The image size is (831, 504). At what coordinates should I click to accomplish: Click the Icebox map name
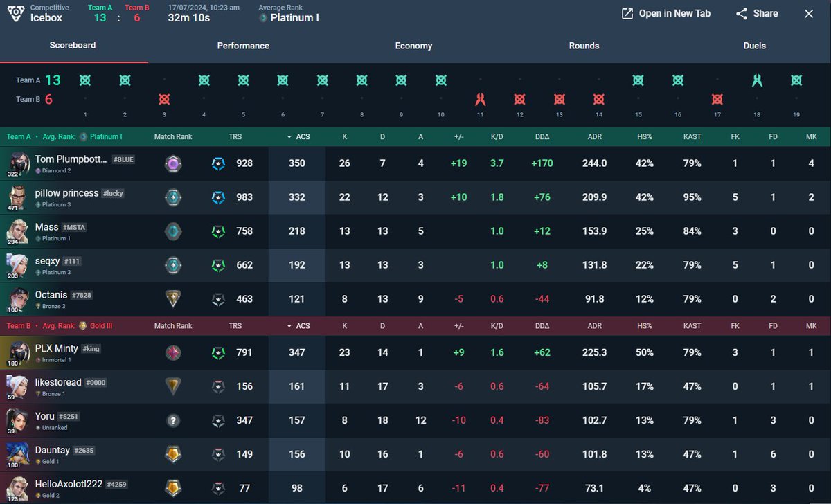pyautogui.click(x=46, y=18)
